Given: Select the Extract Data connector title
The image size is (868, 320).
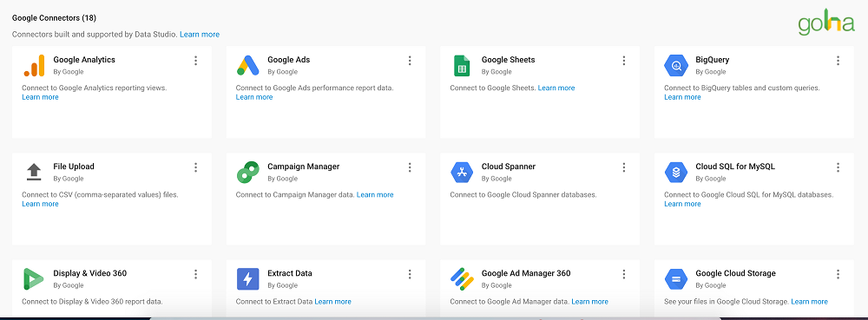Looking at the screenshot, I should point(290,273).
